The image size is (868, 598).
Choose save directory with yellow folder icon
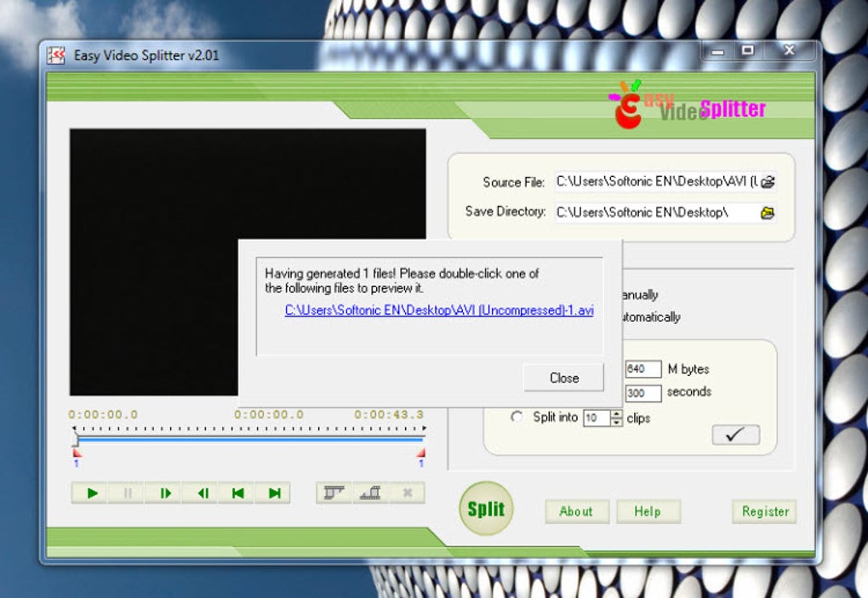click(x=768, y=213)
